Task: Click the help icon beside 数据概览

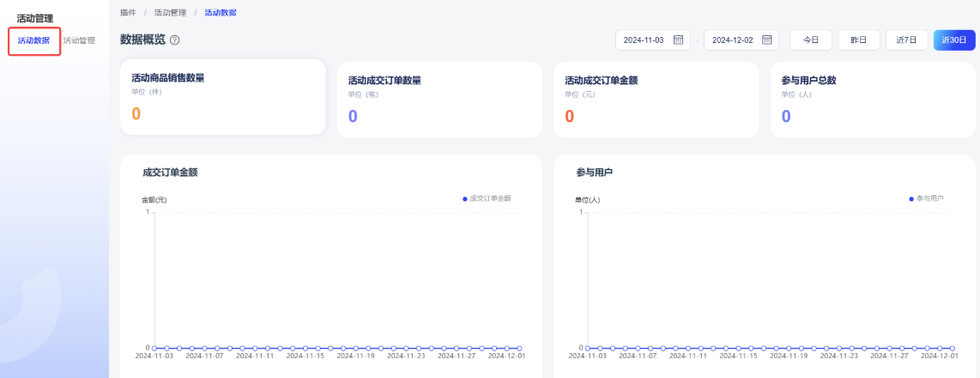Action: click(x=175, y=40)
